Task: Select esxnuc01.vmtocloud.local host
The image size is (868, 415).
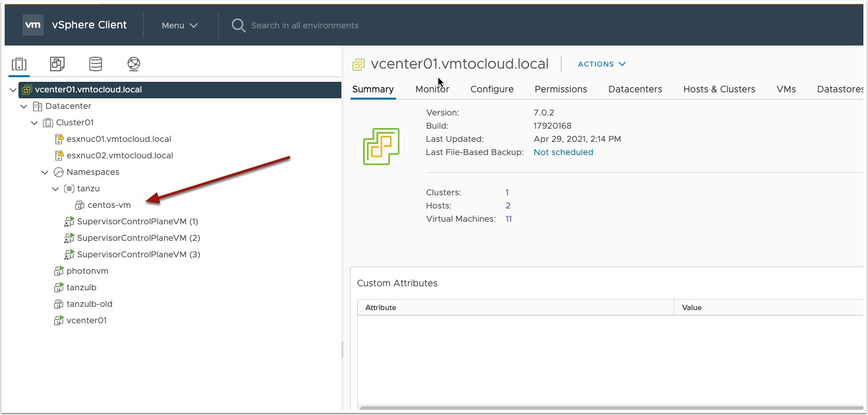Action: [x=119, y=139]
